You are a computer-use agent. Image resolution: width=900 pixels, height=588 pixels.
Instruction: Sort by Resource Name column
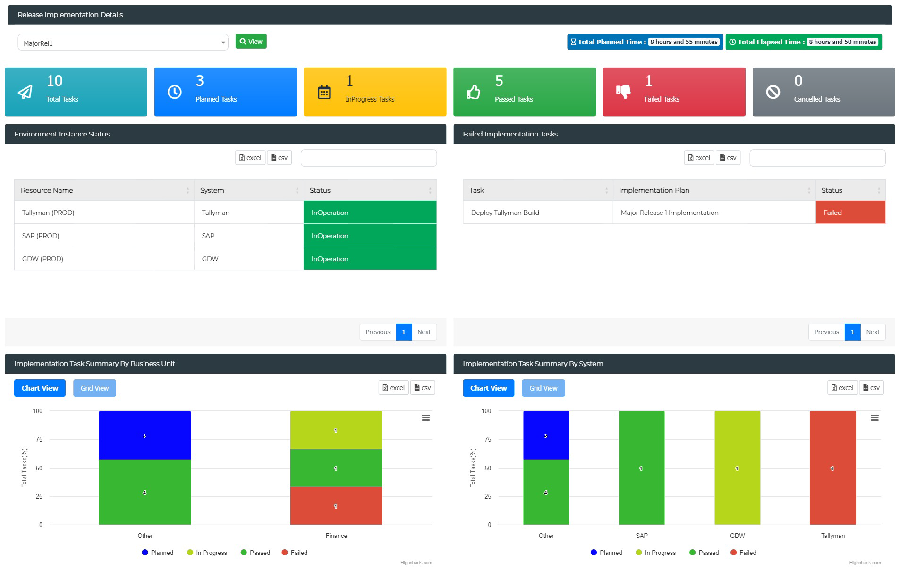click(x=104, y=190)
